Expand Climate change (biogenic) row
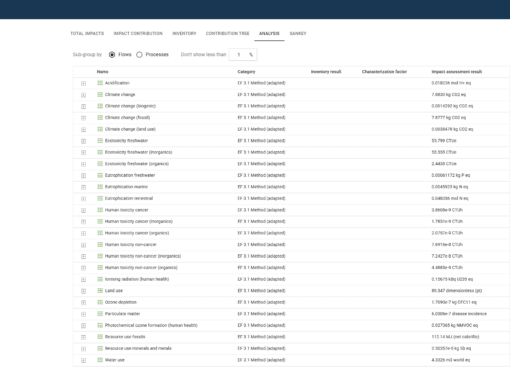510x382 pixels. (83, 106)
